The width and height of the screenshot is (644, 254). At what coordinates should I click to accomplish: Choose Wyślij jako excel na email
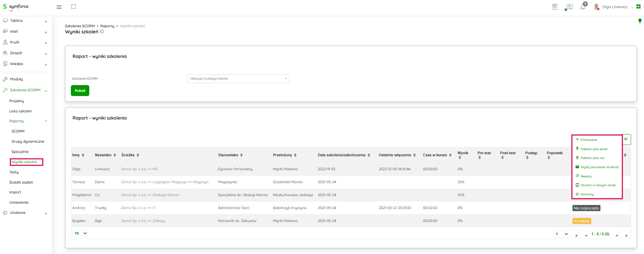tap(599, 167)
